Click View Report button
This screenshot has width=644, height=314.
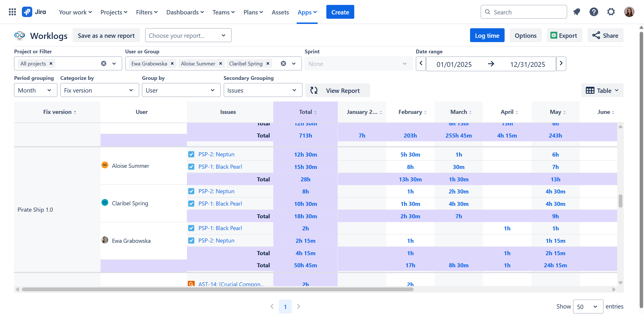pyautogui.click(x=338, y=91)
